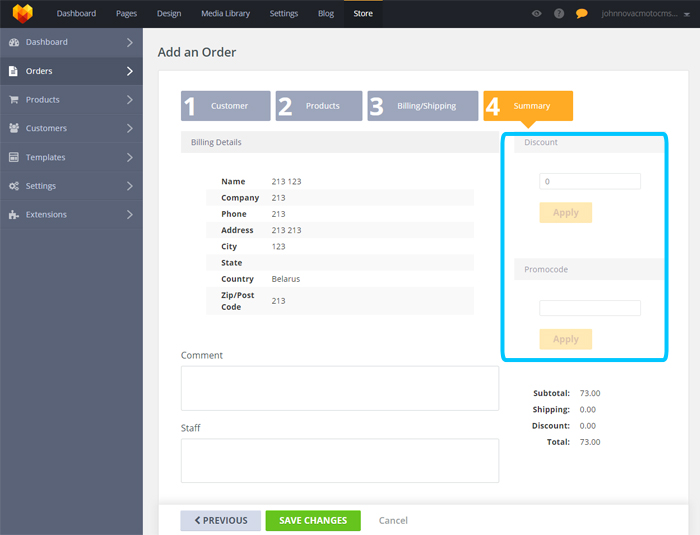Open the help question mark icon
This screenshot has height=535, width=700.
click(x=559, y=13)
